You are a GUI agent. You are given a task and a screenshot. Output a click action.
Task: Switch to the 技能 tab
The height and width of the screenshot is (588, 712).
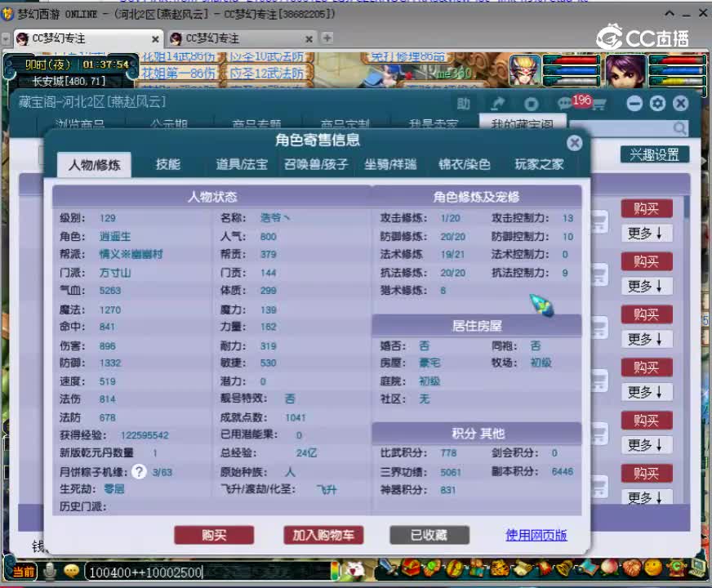coord(168,164)
